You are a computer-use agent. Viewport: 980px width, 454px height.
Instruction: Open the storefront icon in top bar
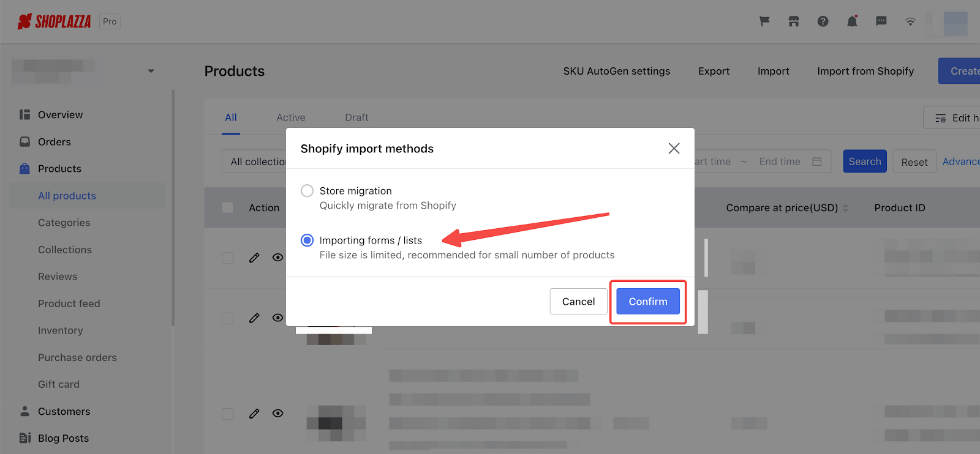[794, 21]
